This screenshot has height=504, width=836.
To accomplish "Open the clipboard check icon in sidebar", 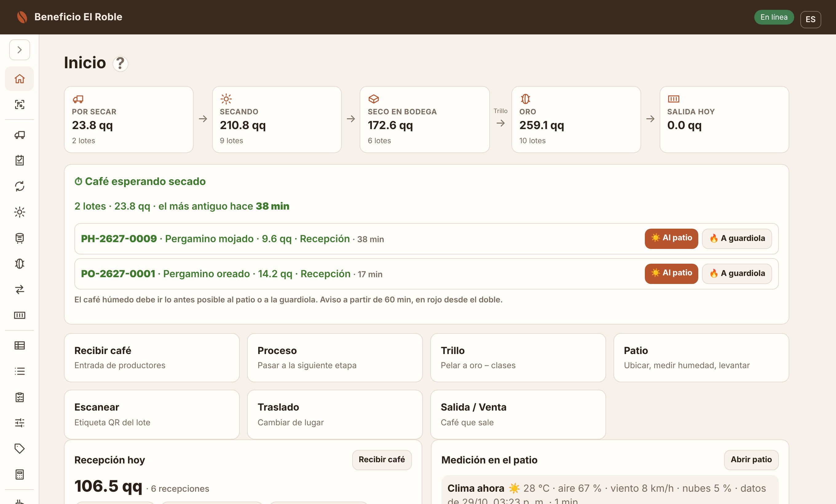I will pyautogui.click(x=19, y=160).
